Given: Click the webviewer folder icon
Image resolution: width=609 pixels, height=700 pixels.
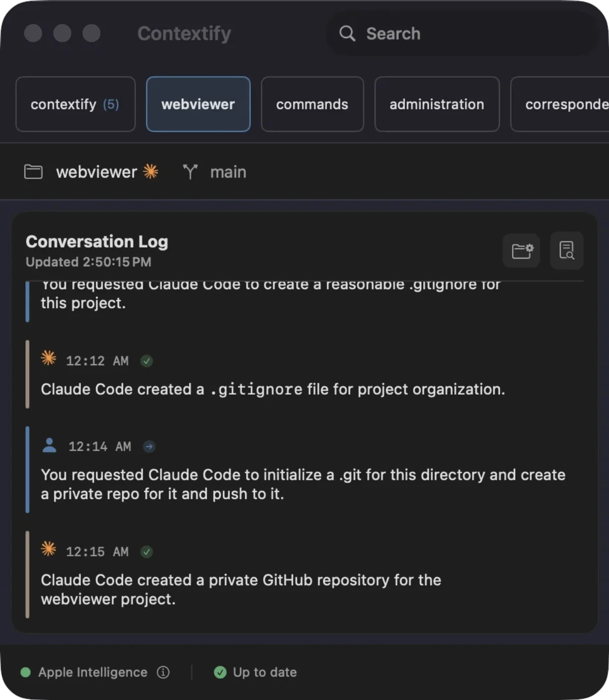Looking at the screenshot, I should 33,172.
